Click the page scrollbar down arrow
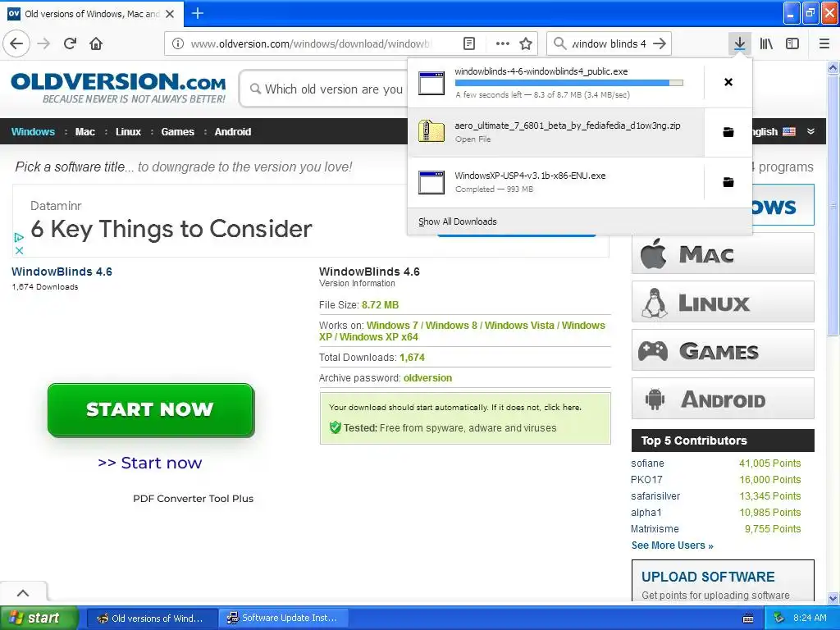The width and height of the screenshot is (840, 630). pyautogui.click(x=833, y=598)
